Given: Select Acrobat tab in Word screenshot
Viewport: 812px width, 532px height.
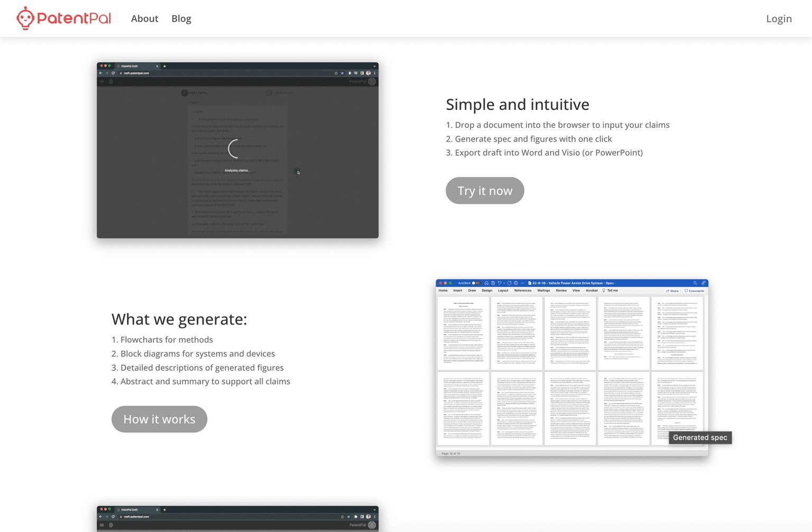Looking at the screenshot, I should point(592,291).
